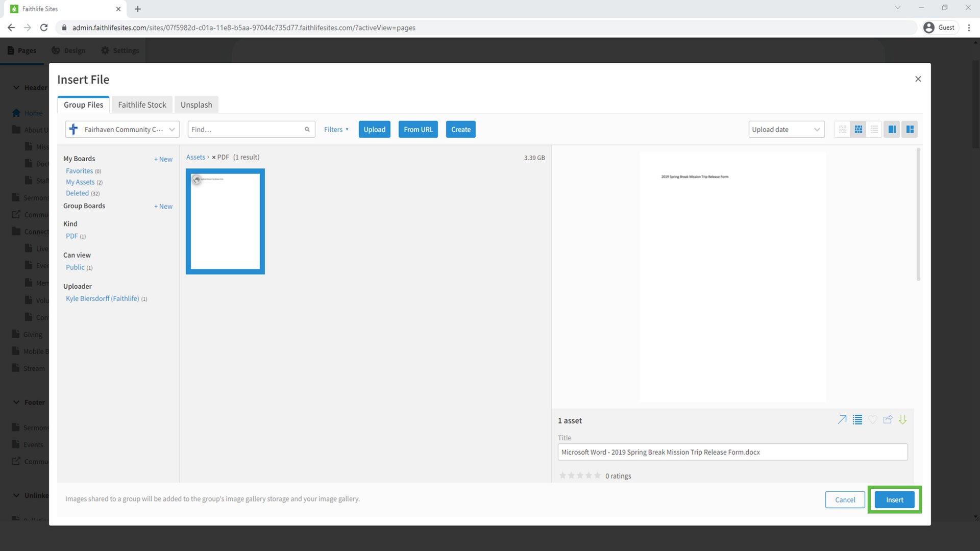Click the circular icon on PDF thumbnail
This screenshot has width=980, height=551.
point(197,179)
